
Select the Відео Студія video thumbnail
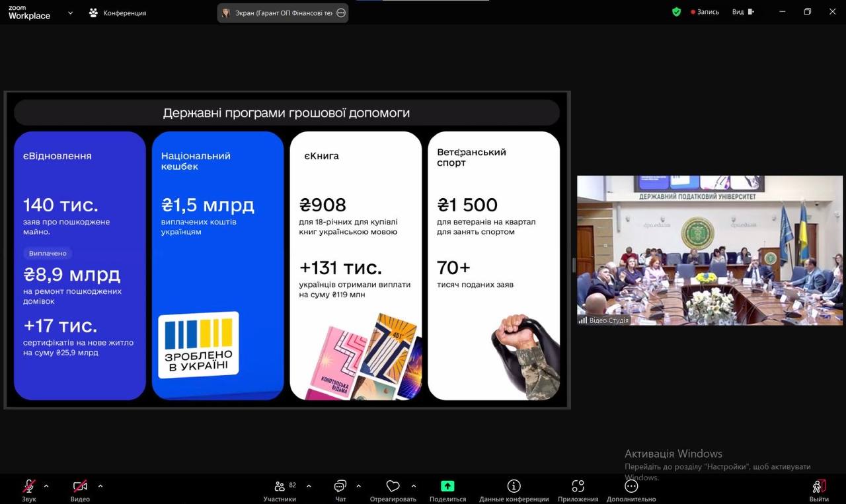pyautogui.click(x=709, y=250)
